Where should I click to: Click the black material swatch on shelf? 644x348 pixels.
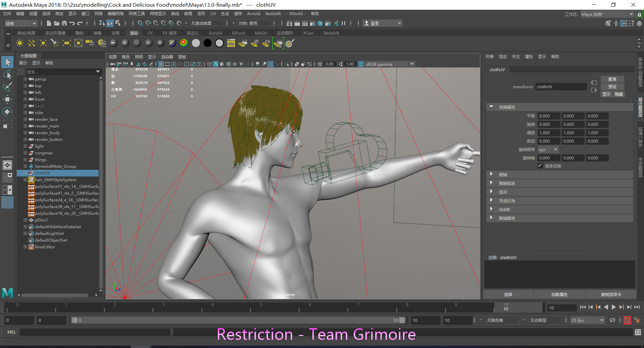pos(208,43)
